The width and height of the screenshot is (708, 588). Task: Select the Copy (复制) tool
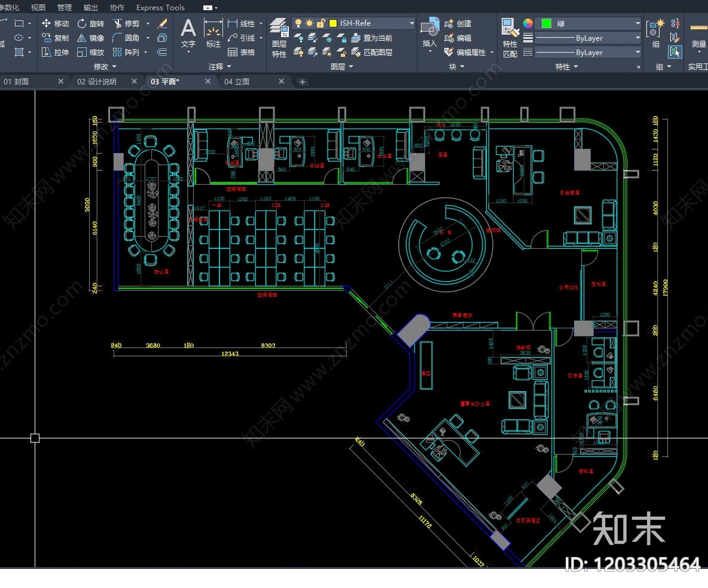click(55, 38)
